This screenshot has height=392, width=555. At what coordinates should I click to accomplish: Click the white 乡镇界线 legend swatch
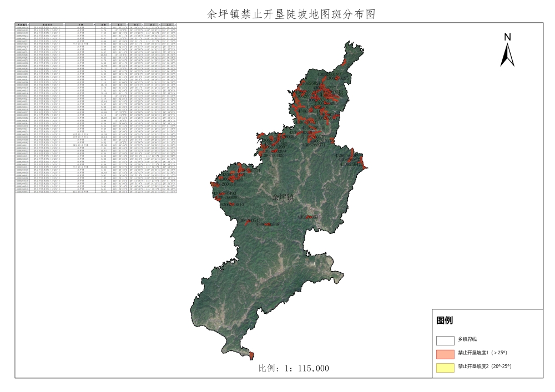[x=444, y=339]
